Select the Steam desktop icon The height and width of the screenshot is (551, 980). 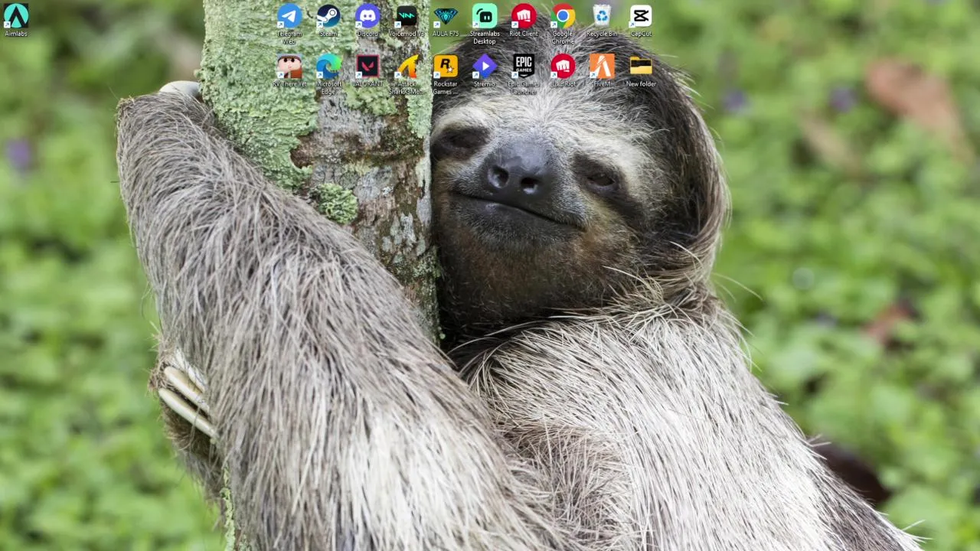[328, 20]
